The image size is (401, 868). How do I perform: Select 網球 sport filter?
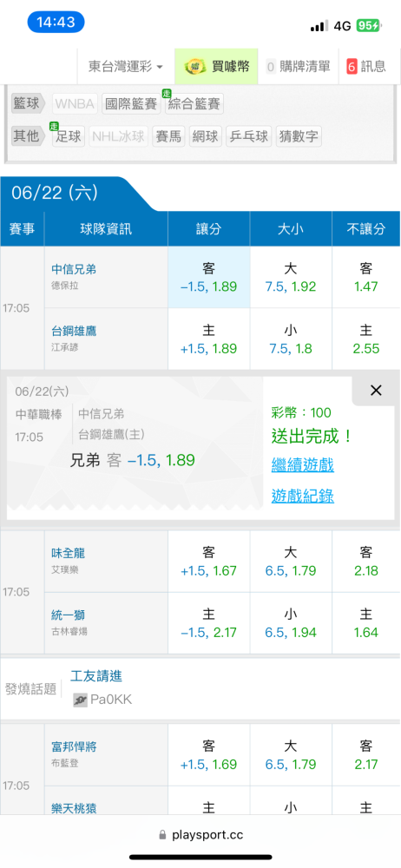[x=206, y=137]
